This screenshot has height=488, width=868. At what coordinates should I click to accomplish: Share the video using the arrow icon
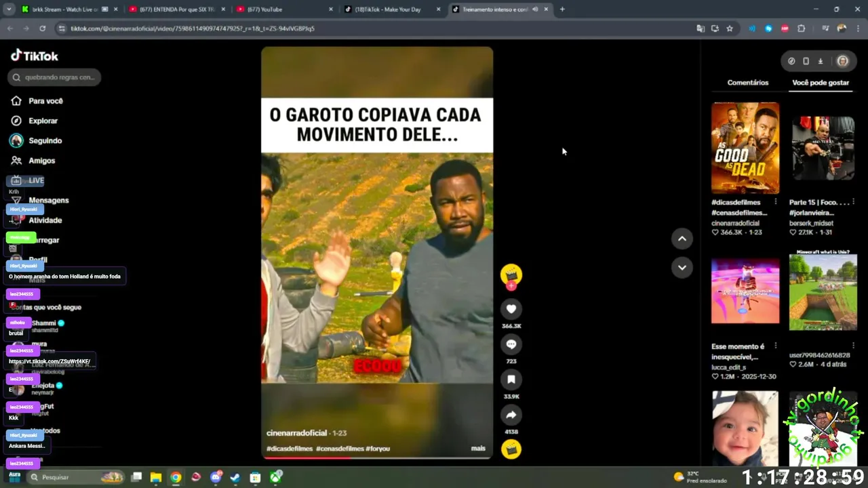[x=511, y=415]
